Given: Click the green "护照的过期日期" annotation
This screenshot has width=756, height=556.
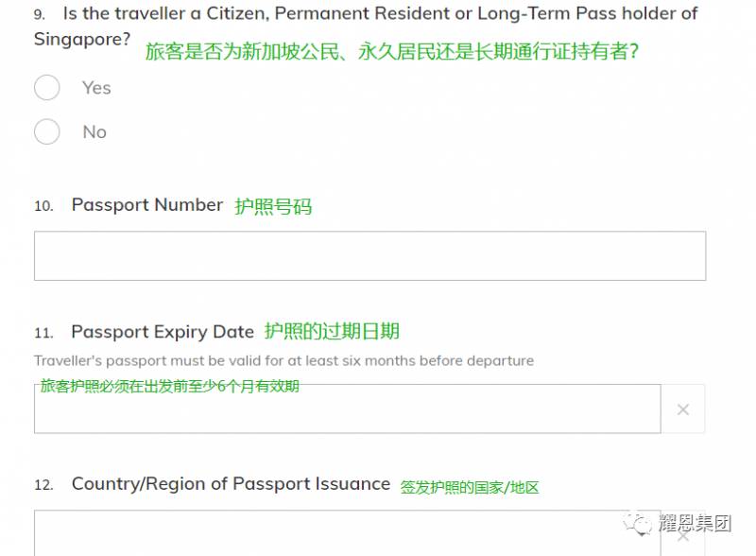Looking at the screenshot, I should 332,333.
